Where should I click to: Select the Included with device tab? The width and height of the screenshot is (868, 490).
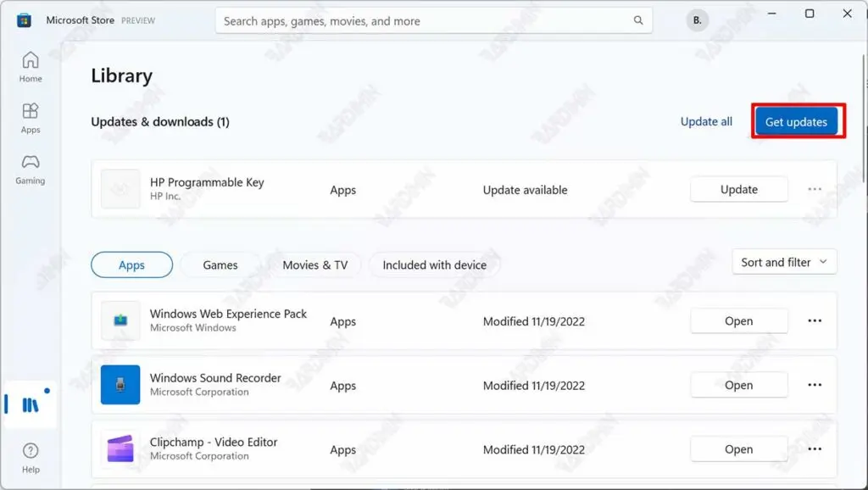[435, 264]
